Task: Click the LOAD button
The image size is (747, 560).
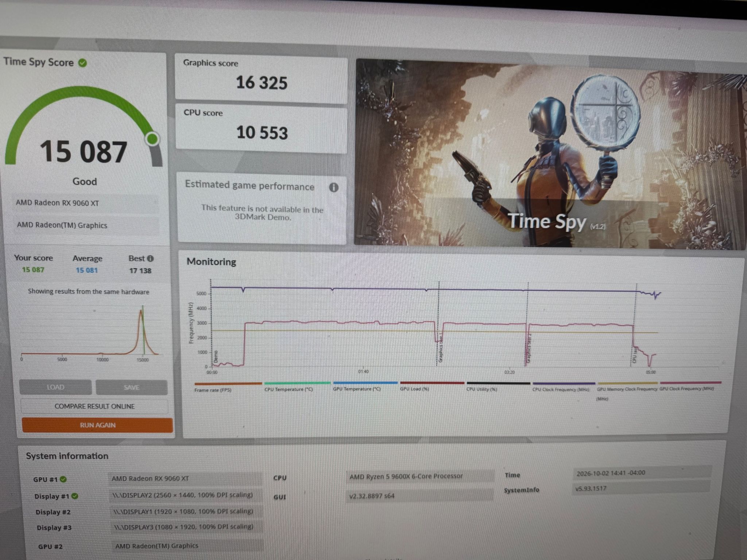Action: [x=55, y=387]
